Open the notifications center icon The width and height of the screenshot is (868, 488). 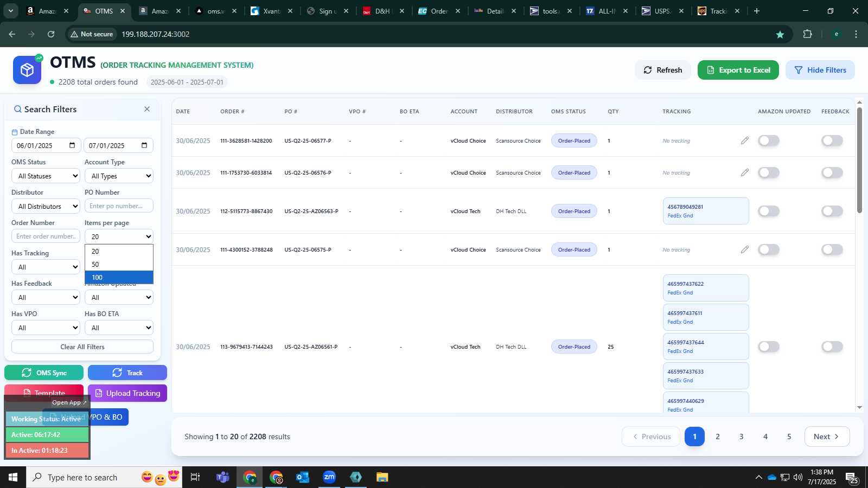[x=852, y=478]
